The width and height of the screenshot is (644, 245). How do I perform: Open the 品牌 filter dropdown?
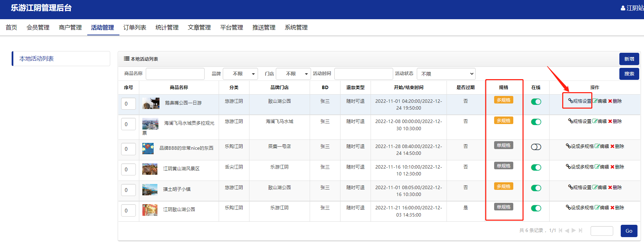pos(240,74)
